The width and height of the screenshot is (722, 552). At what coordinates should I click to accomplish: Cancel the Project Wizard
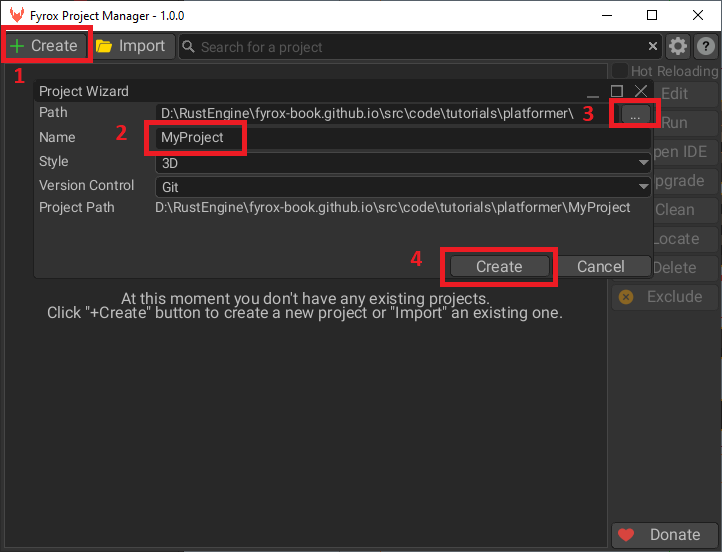pyautogui.click(x=600, y=266)
